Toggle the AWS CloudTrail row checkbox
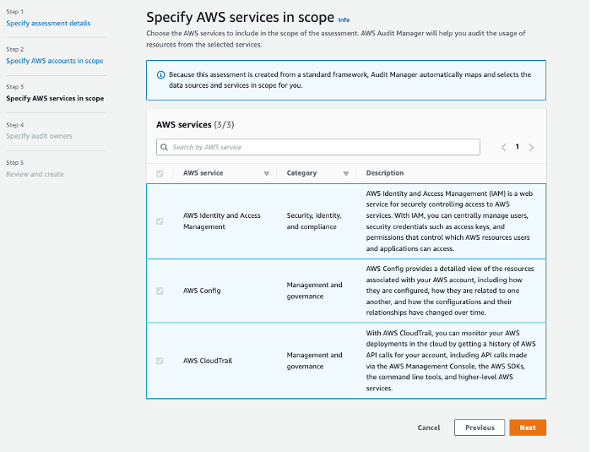 point(160,361)
